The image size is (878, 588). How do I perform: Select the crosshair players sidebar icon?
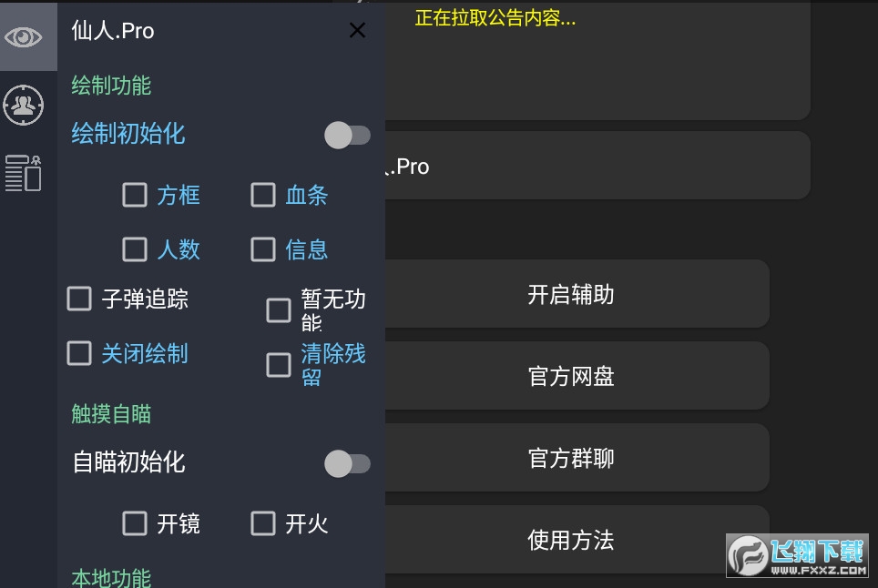pos(23,106)
